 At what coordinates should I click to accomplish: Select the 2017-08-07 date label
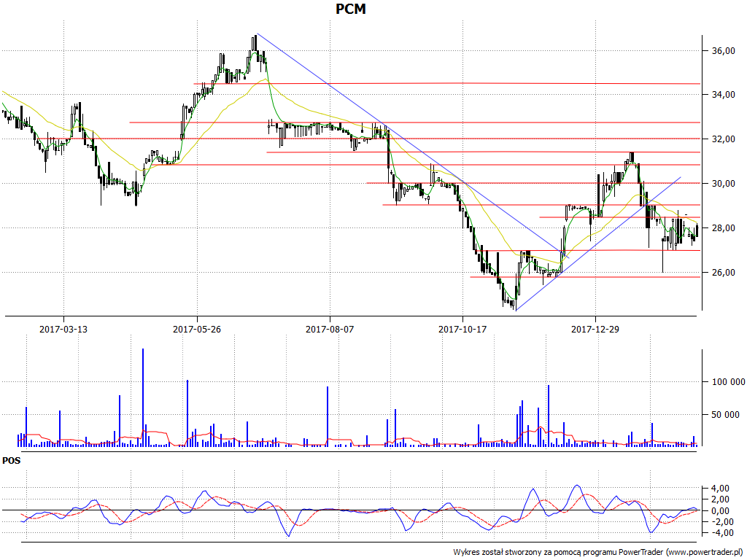click(330, 329)
